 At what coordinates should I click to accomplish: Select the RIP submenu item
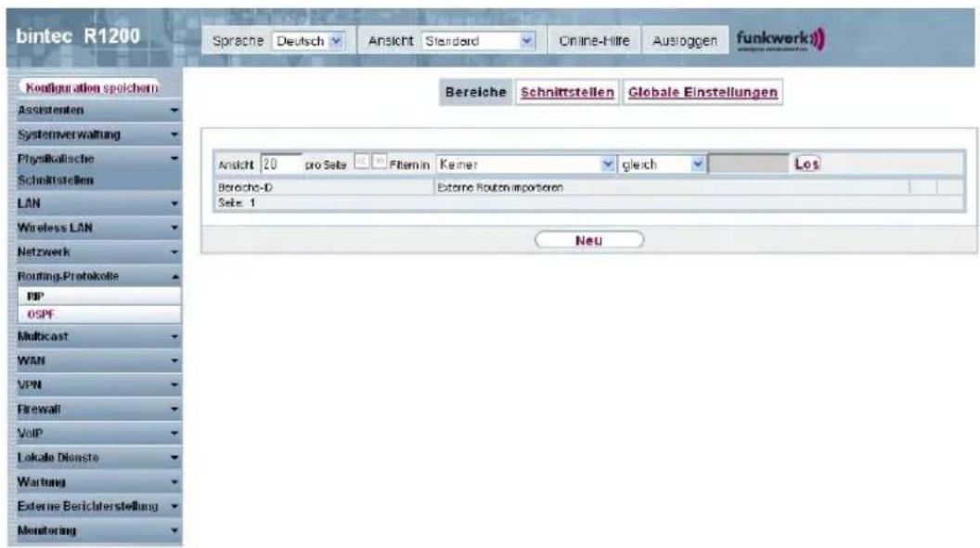tap(100, 296)
